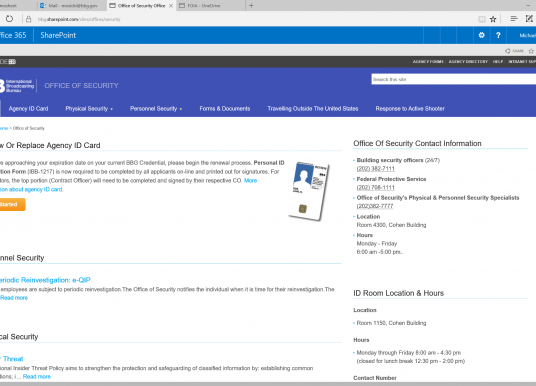Viewport: 536px width, 386px height.
Task: Click the Office of Security site title
Action: [81, 85]
